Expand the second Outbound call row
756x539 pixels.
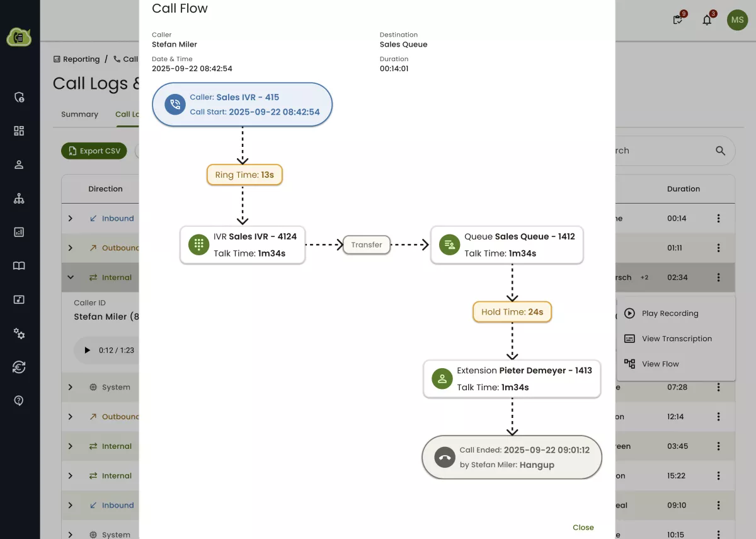(x=71, y=417)
